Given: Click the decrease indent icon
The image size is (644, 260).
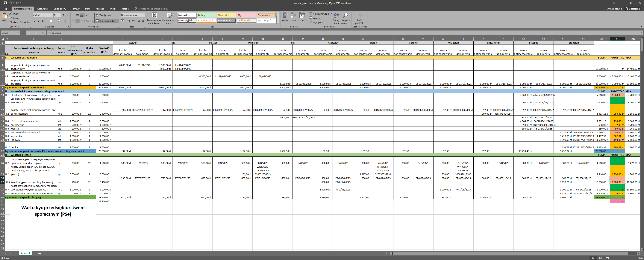Looking at the screenshot, I should (87, 21).
